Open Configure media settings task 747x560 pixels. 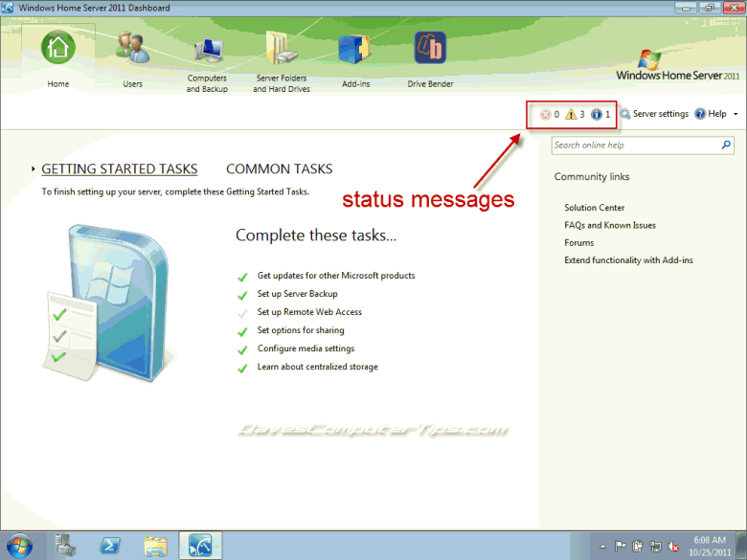coord(306,348)
